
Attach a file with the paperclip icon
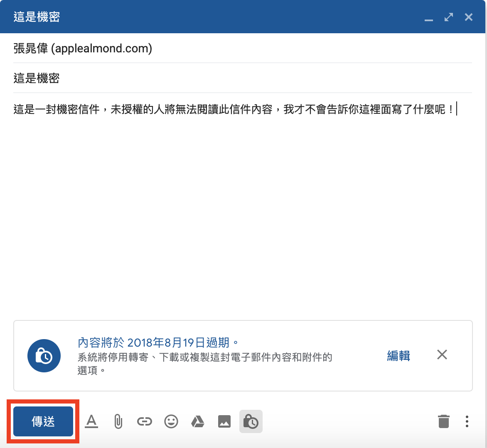click(118, 421)
